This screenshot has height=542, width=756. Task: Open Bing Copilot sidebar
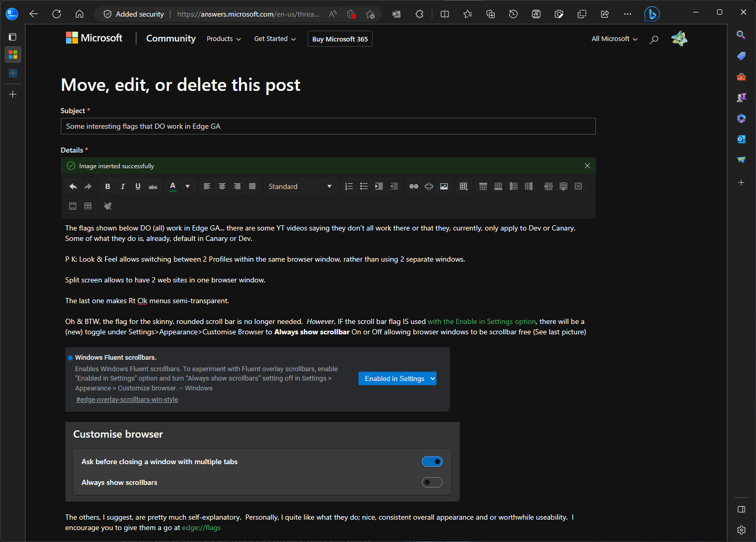(x=652, y=14)
